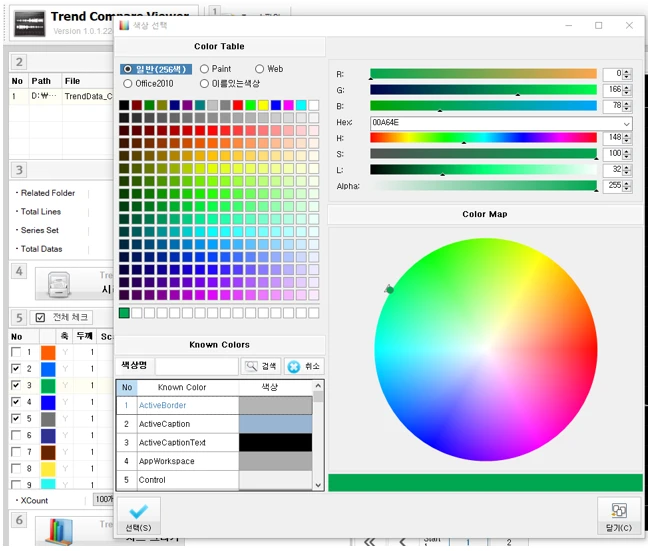Click the 닫기(C) close dialog button
Viewport: 652px width, 551px height.
pos(619,516)
